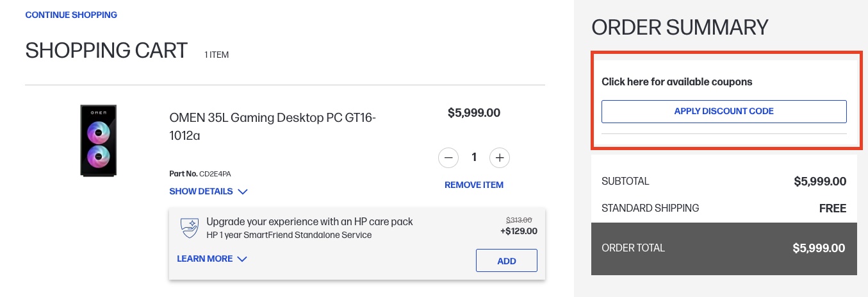868x297 pixels.
Task: Click the +$129.00 care pack price
Action: click(x=519, y=232)
